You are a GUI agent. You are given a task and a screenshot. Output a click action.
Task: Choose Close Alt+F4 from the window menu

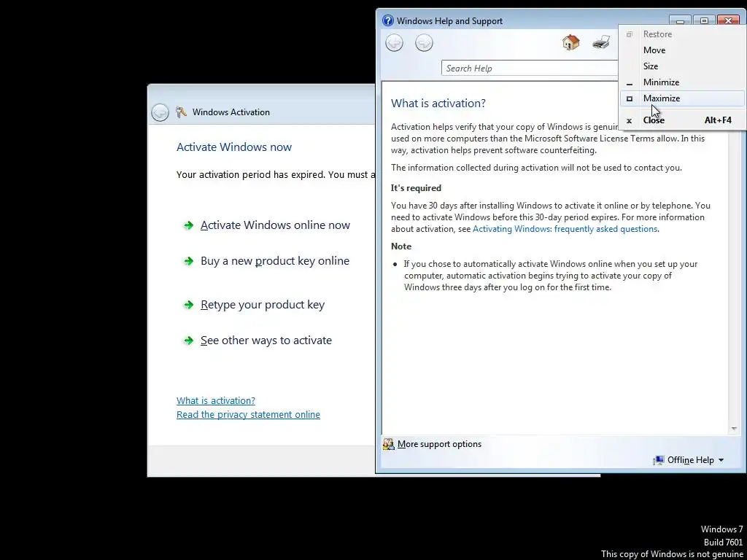(x=682, y=120)
